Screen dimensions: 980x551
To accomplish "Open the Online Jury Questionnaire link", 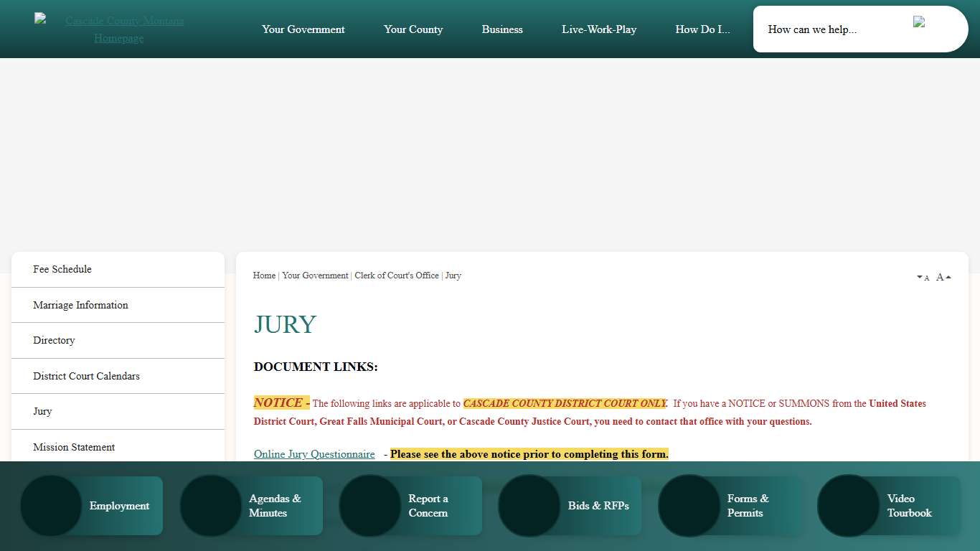I will [314, 454].
